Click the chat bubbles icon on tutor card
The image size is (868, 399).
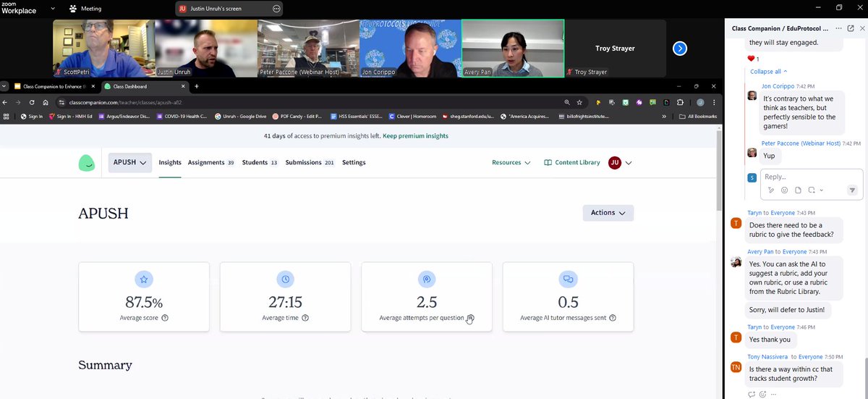[568, 279]
